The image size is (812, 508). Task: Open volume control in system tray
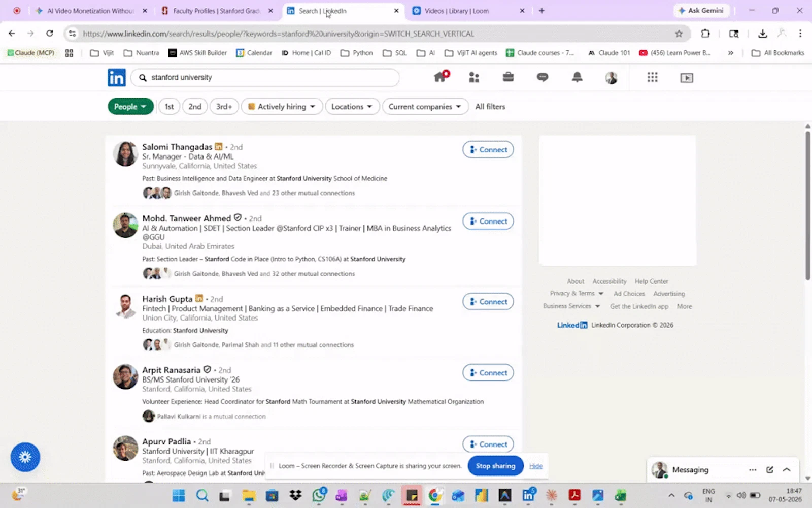(x=741, y=495)
